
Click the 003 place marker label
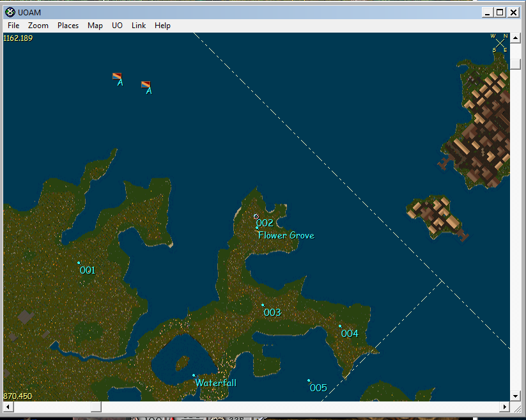click(x=272, y=313)
